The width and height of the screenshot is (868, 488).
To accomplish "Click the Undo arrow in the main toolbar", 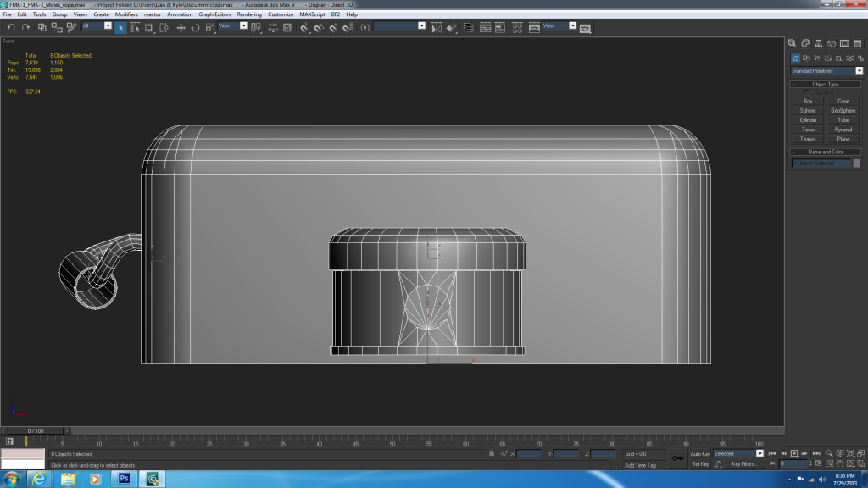I will click(x=11, y=27).
